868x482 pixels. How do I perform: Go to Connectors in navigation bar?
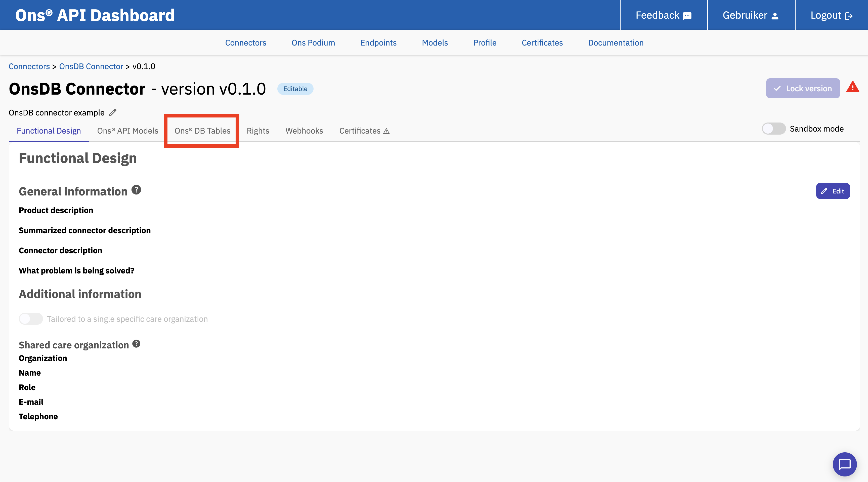[246, 43]
